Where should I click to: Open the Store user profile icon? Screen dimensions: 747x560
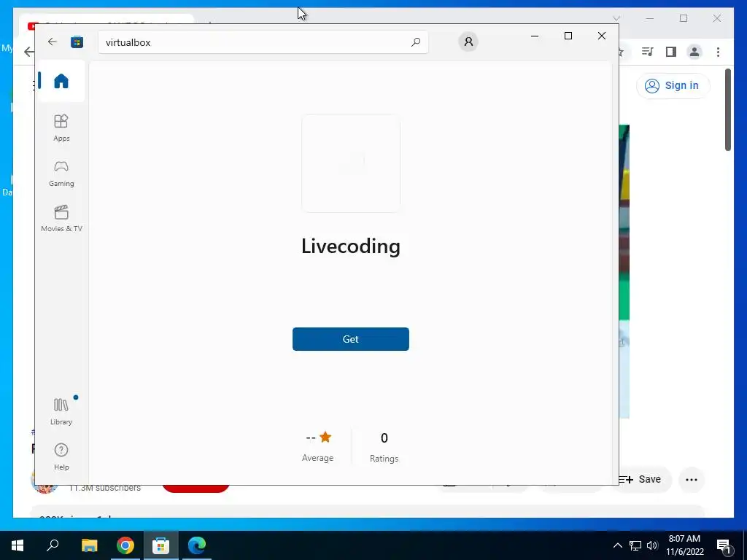point(468,42)
